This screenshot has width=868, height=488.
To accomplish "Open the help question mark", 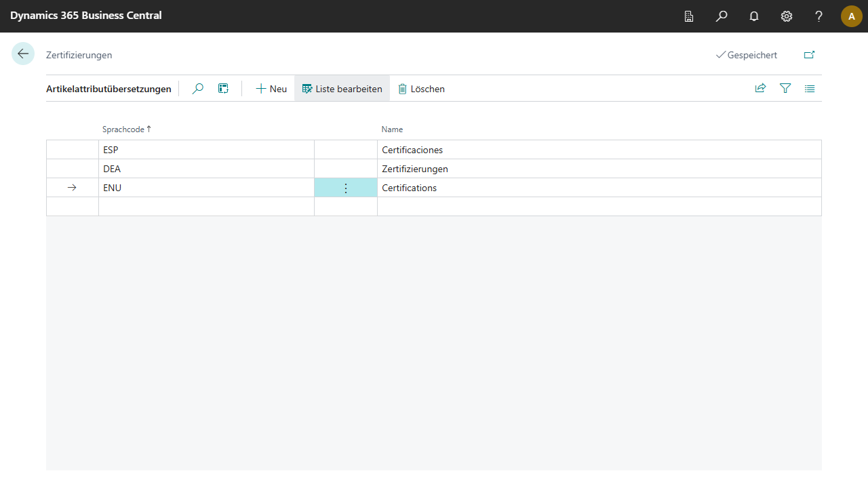I will click(x=819, y=16).
